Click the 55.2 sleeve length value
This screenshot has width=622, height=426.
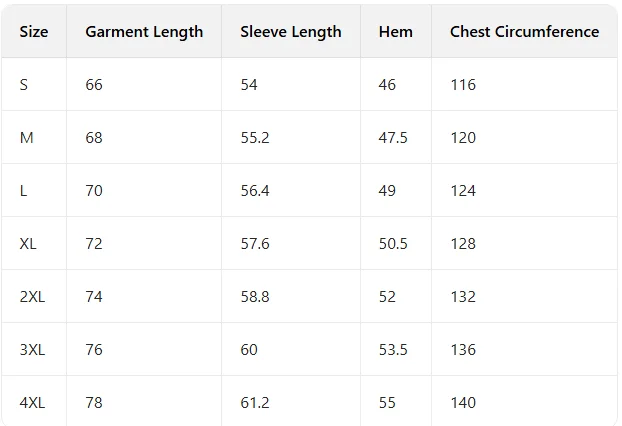(x=255, y=138)
